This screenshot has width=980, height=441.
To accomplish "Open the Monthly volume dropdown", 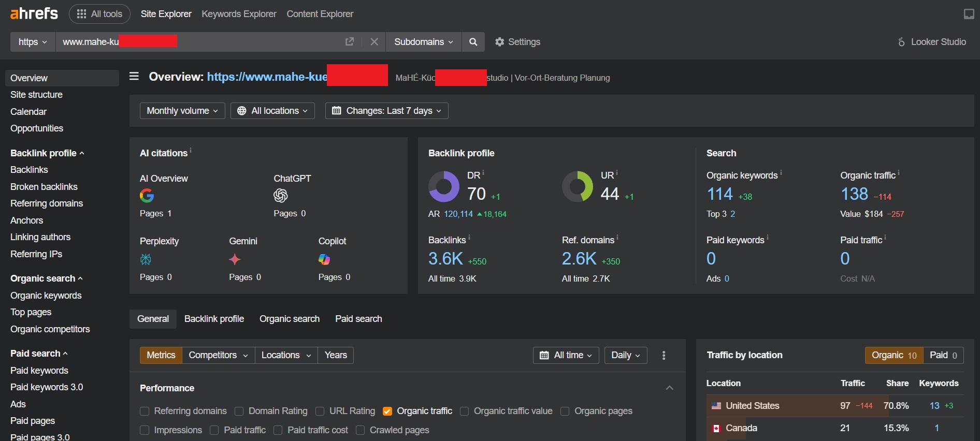I will coord(182,111).
